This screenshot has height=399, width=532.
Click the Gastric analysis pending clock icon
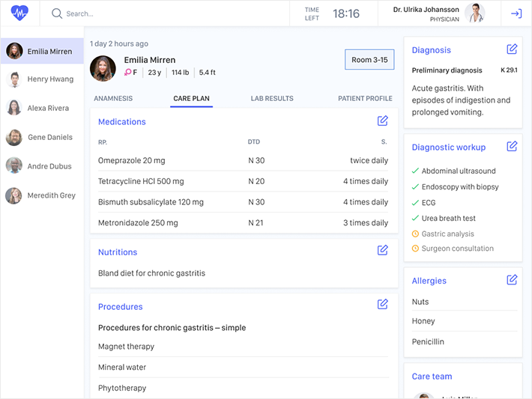point(415,234)
